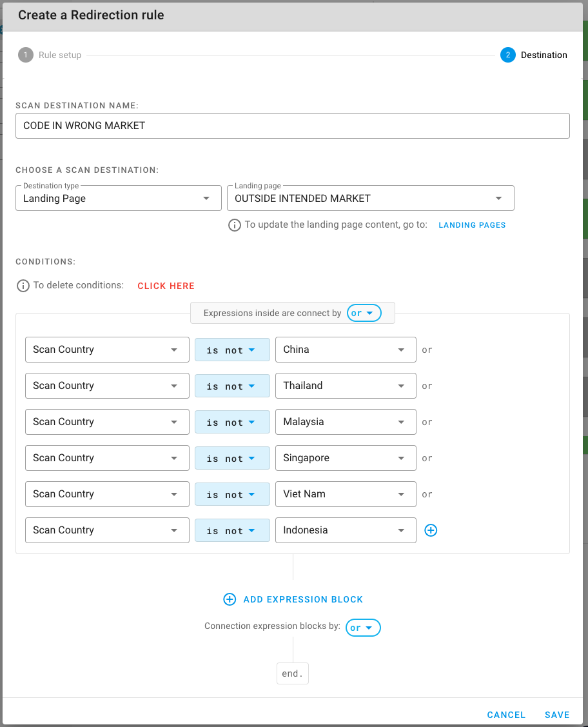The image size is (588, 727).
Task: Open the LANDING PAGES link
Action: (x=472, y=225)
